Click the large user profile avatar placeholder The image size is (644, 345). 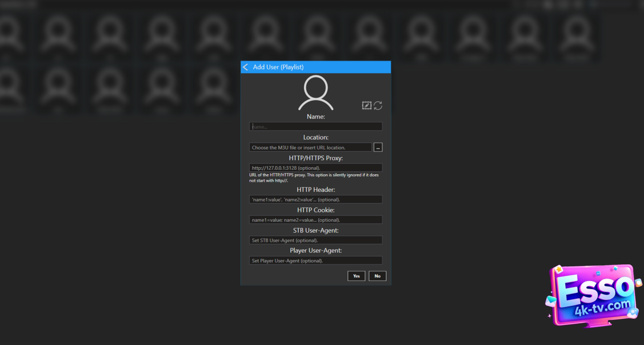[315, 93]
